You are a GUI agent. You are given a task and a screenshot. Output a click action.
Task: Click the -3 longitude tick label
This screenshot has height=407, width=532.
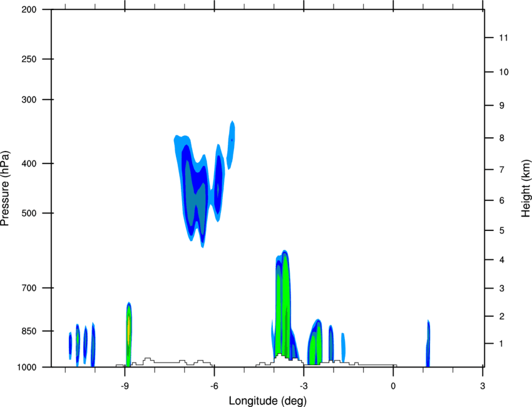coord(304,386)
